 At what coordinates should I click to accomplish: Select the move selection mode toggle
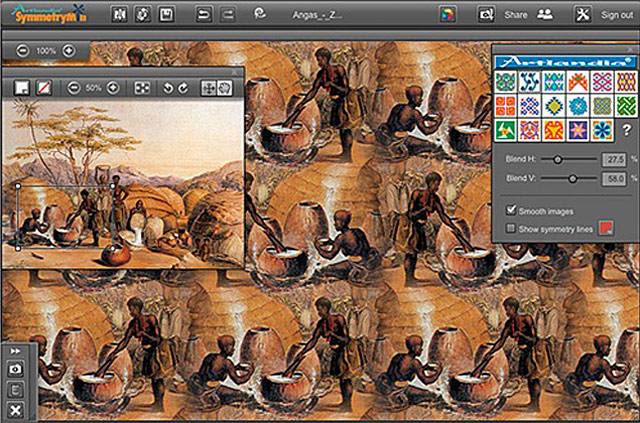[x=209, y=88]
